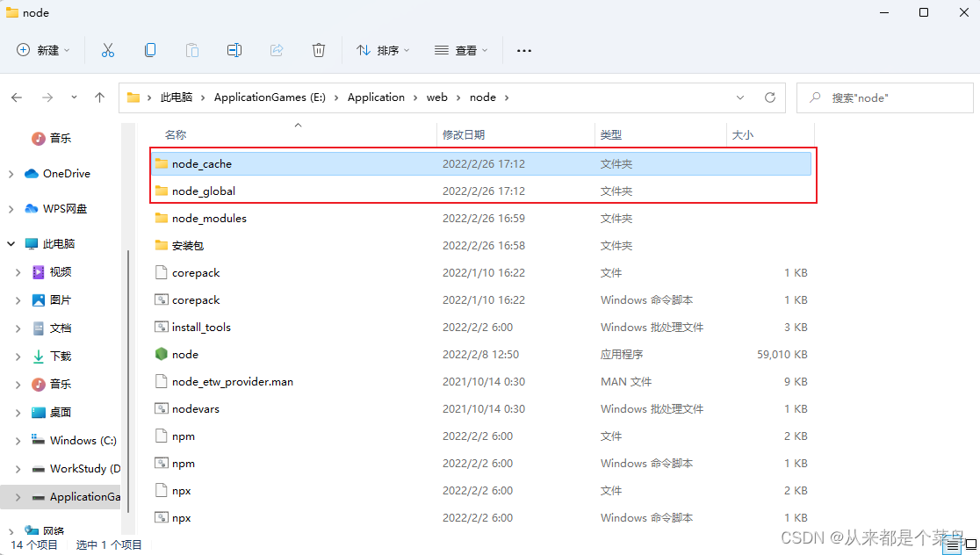Open the Share icon in the toolbar
This screenshot has width=980, height=555.
coord(277,50)
